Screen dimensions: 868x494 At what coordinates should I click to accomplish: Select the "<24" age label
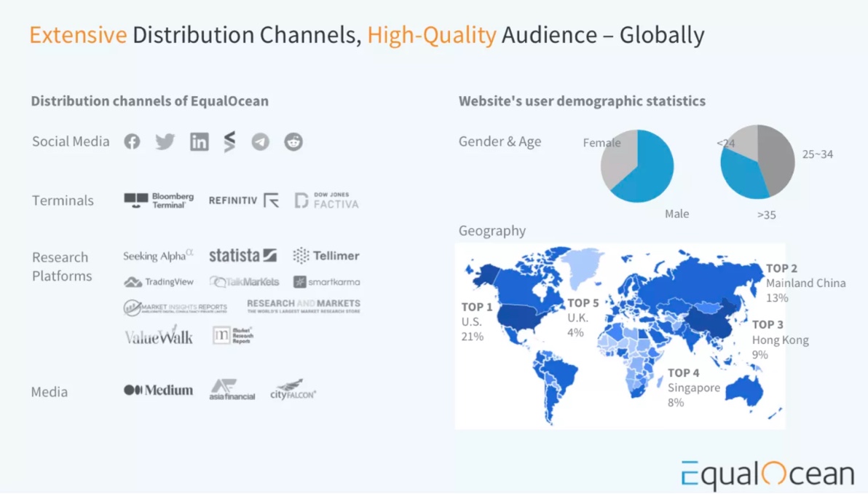click(x=726, y=143)
